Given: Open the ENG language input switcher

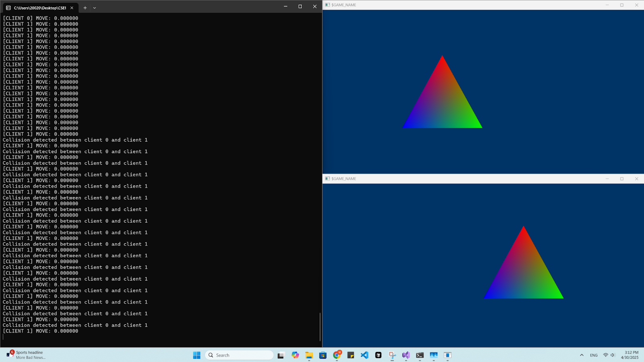Looking at the screenshot, I should click(594, 355).
